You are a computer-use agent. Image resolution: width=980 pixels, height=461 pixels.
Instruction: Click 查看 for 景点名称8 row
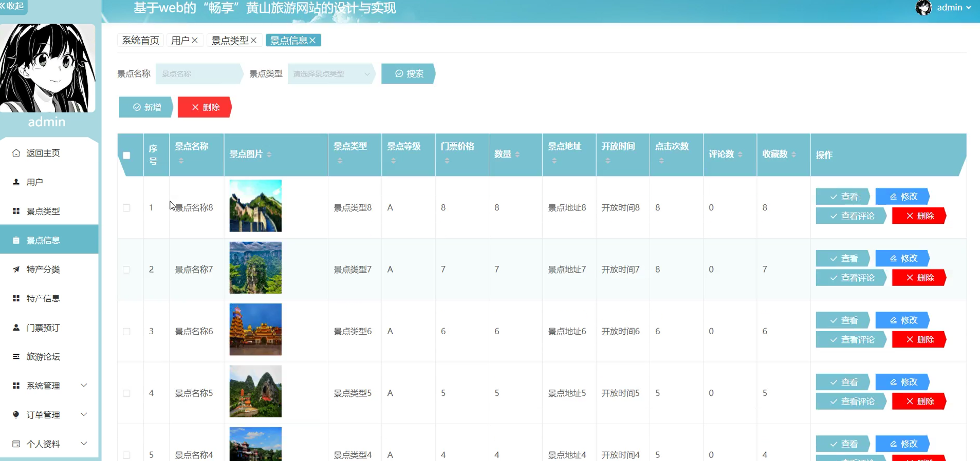(843, 197)
